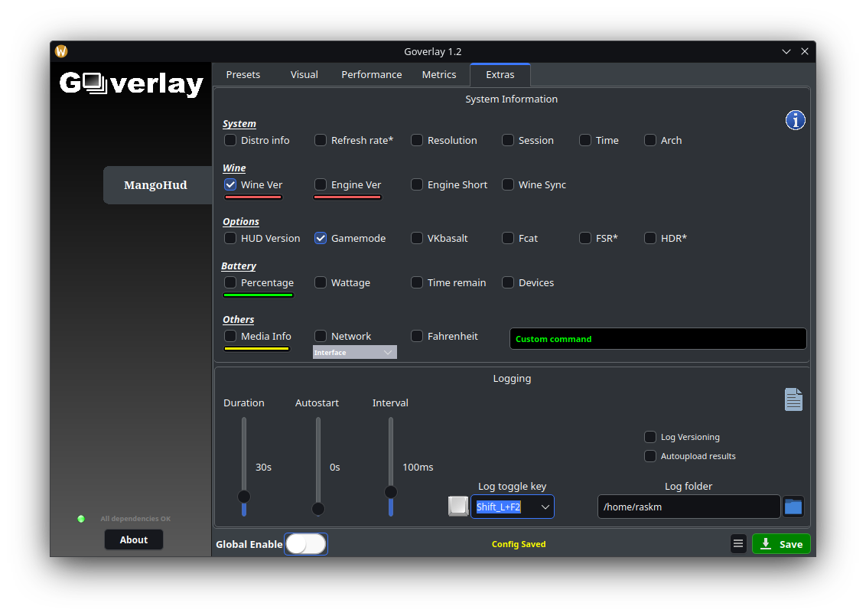866x616 pixels.
Task: Enable the Distro info checkbox
Action: click(230, 140)
